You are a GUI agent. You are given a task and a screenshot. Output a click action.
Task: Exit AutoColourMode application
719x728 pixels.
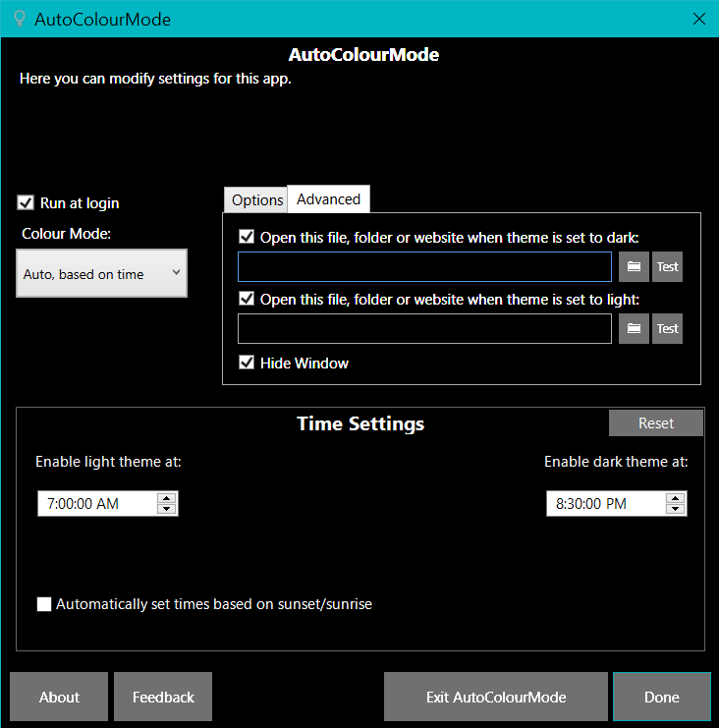496,697
